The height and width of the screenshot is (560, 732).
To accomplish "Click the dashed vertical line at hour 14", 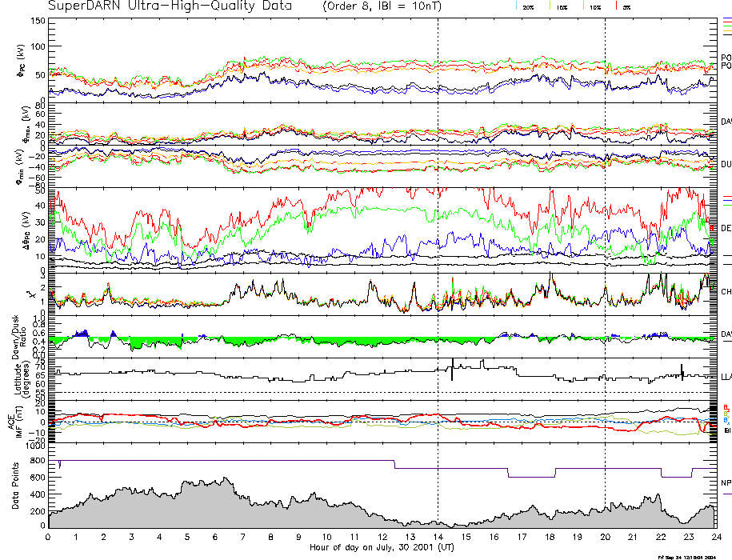I will 438,240.
